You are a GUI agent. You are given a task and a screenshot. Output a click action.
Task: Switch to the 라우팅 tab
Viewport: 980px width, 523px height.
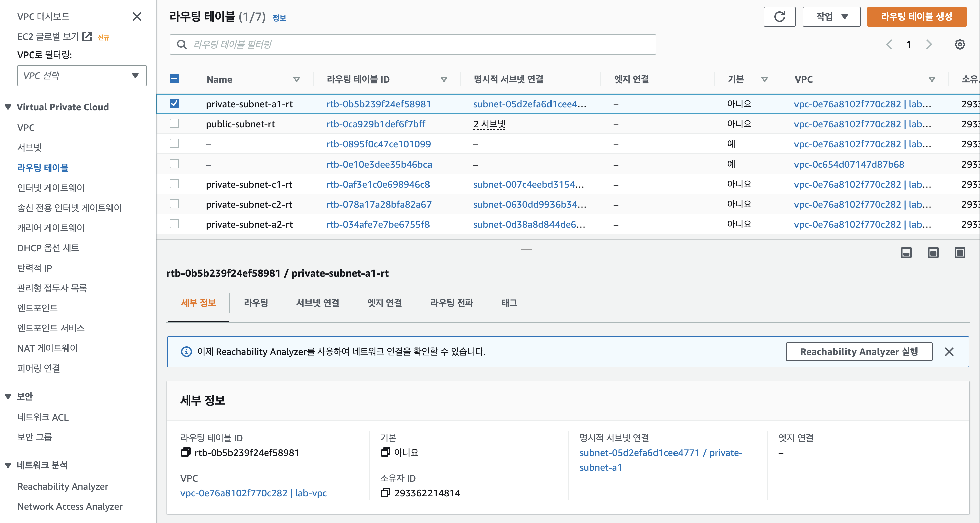pyautogui.click(x=256, y=303)
